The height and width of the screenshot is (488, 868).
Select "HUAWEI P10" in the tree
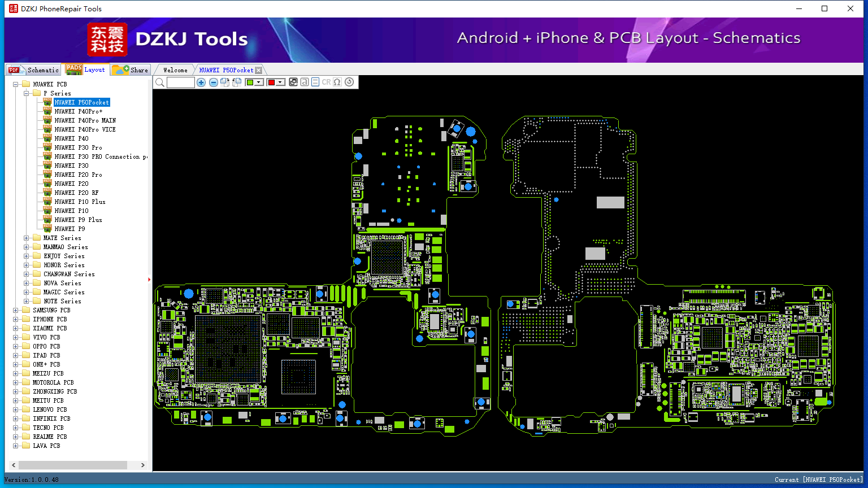pyautogui.click(x=71, y=211)
